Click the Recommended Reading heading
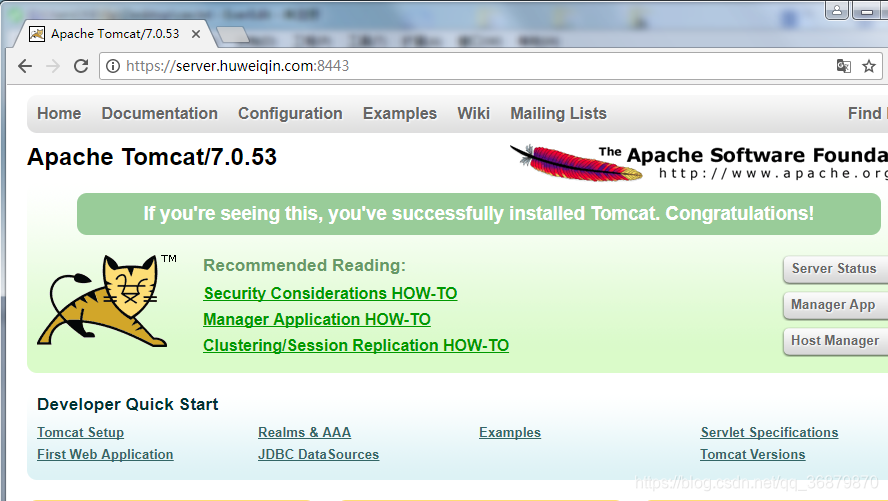This screenshot has width=888, height=501. [305, 265]
